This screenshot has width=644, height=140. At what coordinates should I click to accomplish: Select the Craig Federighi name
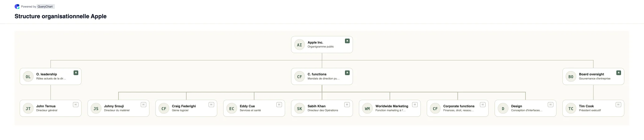click(184, 106)
